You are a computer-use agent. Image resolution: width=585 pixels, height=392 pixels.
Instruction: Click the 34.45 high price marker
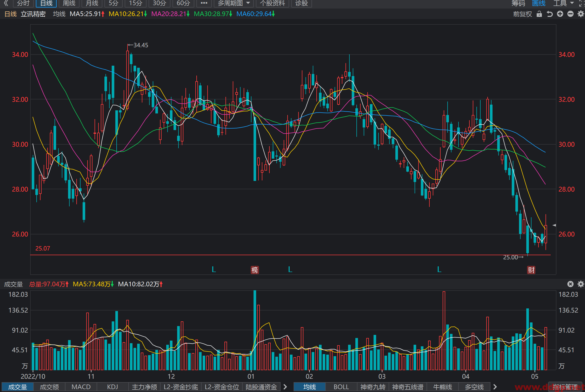click(x=138, y=45)
